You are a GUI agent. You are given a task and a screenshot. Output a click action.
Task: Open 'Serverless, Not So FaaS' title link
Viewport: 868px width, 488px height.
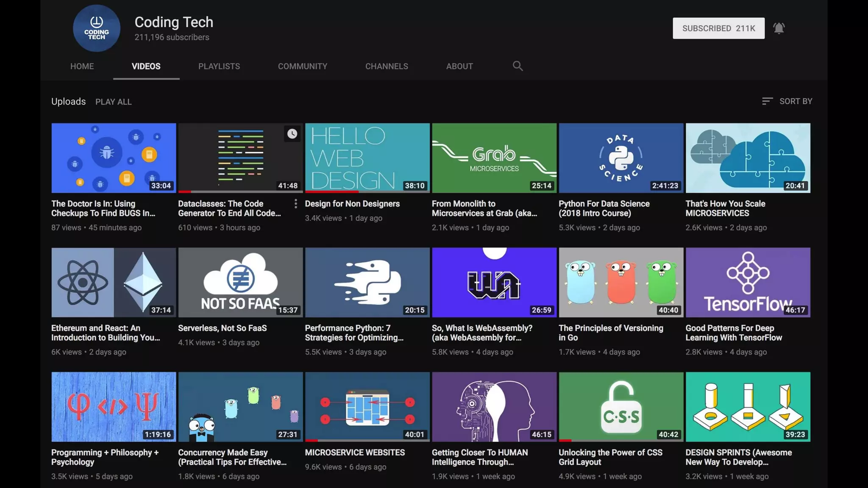(x=222, y=328)
